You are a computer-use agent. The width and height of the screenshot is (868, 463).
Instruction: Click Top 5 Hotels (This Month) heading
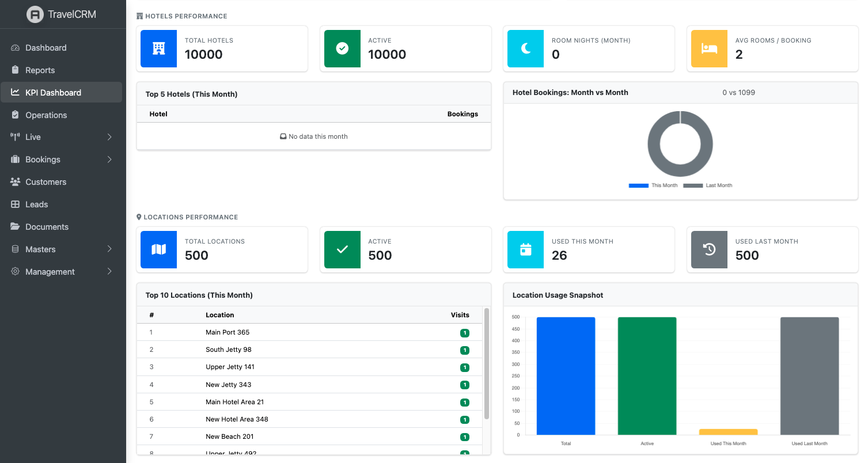[x=191, y=94]
